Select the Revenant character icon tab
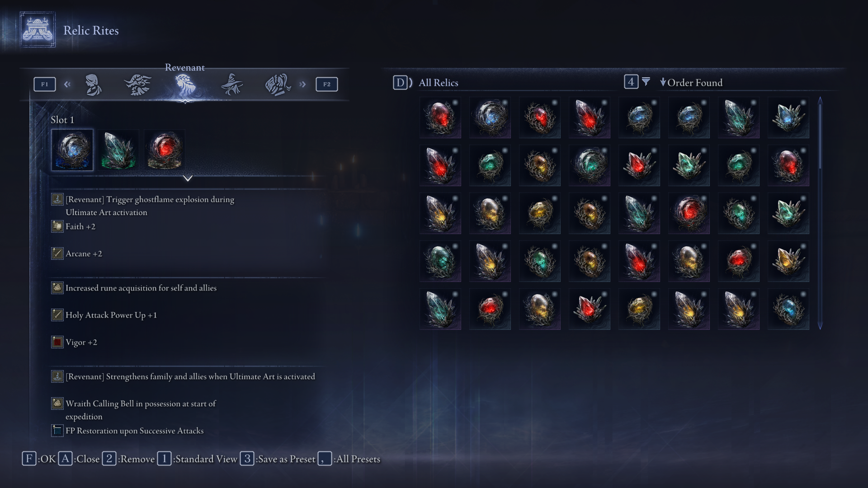868x488 pixels. point(185,84)
